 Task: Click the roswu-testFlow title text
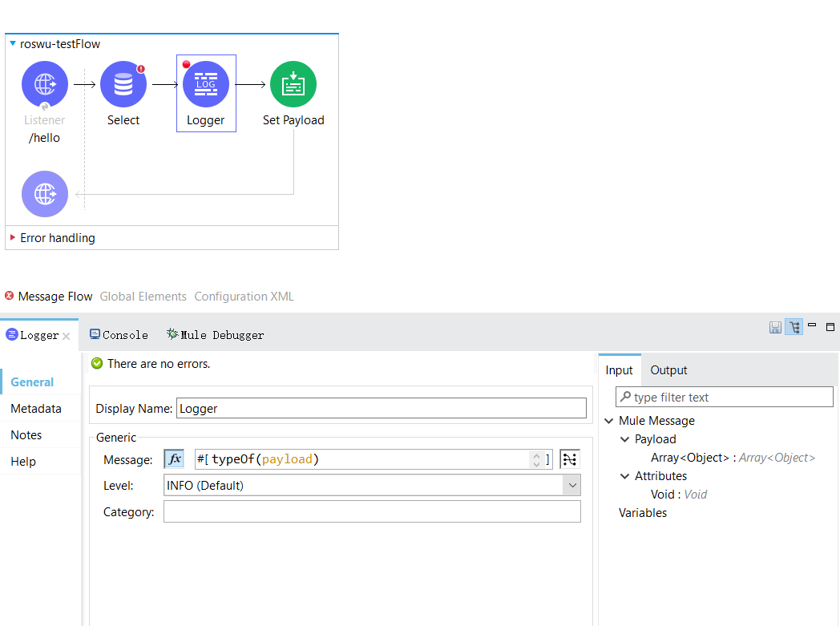60,44
